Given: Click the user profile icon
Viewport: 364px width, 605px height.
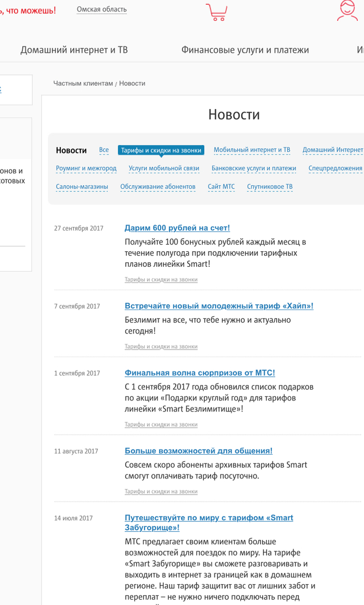Looking at the screenshot, I should [347, 11].
